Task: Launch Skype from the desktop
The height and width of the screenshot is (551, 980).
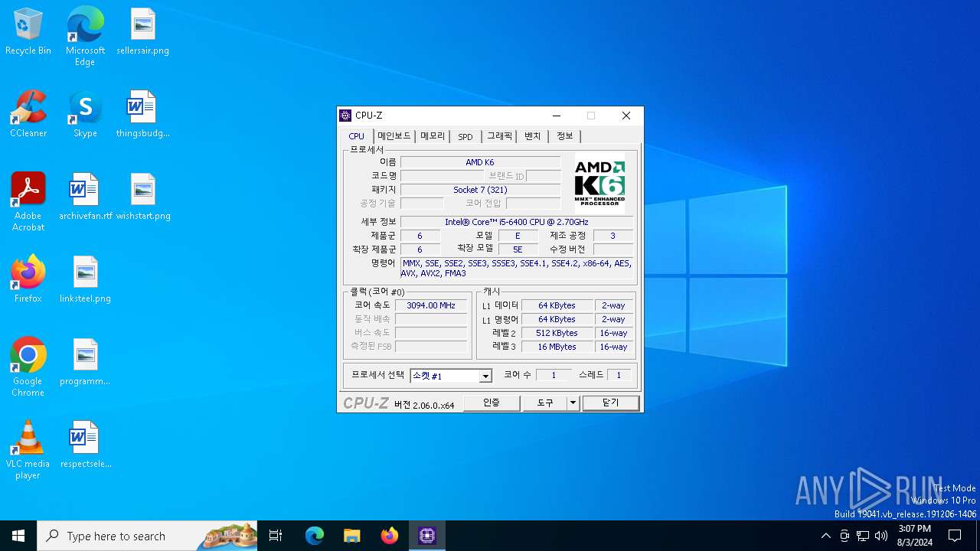Action: (x=85, y=115)
